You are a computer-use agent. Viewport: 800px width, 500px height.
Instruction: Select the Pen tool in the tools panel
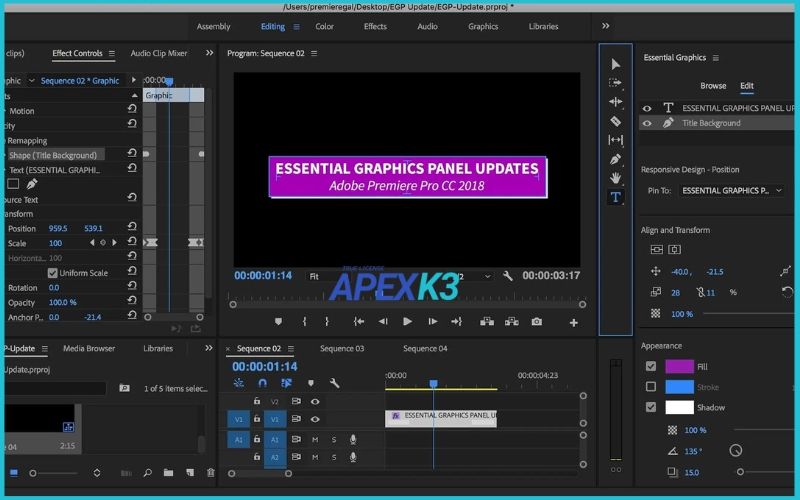(615, 159)
